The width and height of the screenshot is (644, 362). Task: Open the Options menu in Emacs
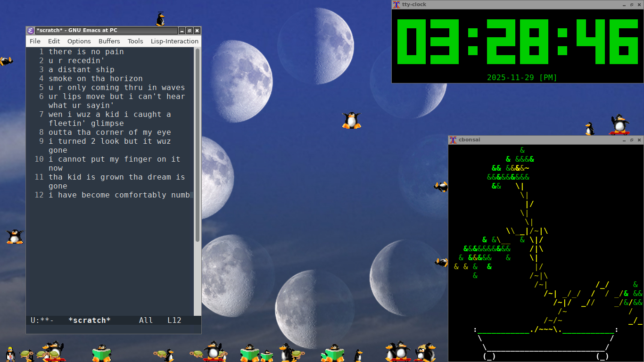[x=79, y=41]
